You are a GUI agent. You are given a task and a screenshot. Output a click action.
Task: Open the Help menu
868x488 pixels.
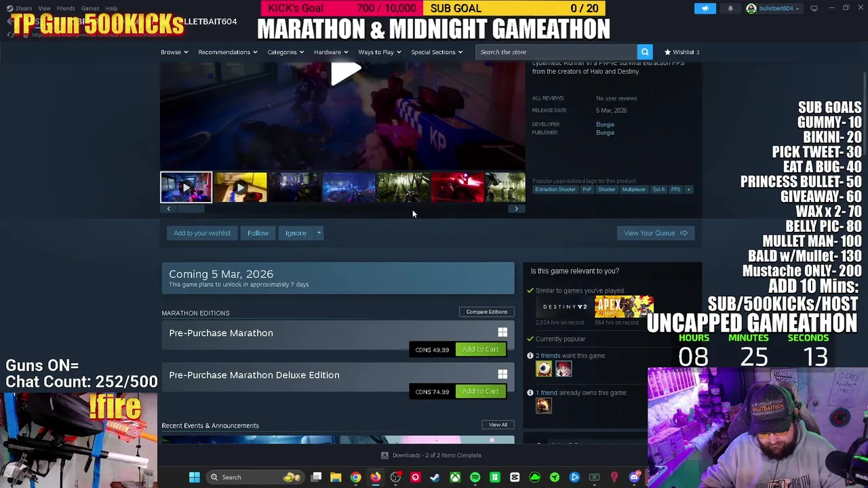tap(111, 8)
